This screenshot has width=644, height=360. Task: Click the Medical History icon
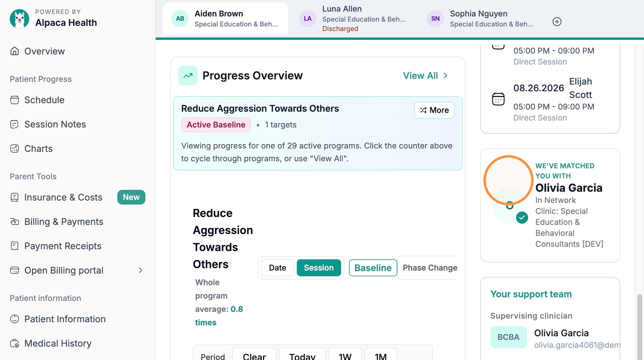(14, 343)
